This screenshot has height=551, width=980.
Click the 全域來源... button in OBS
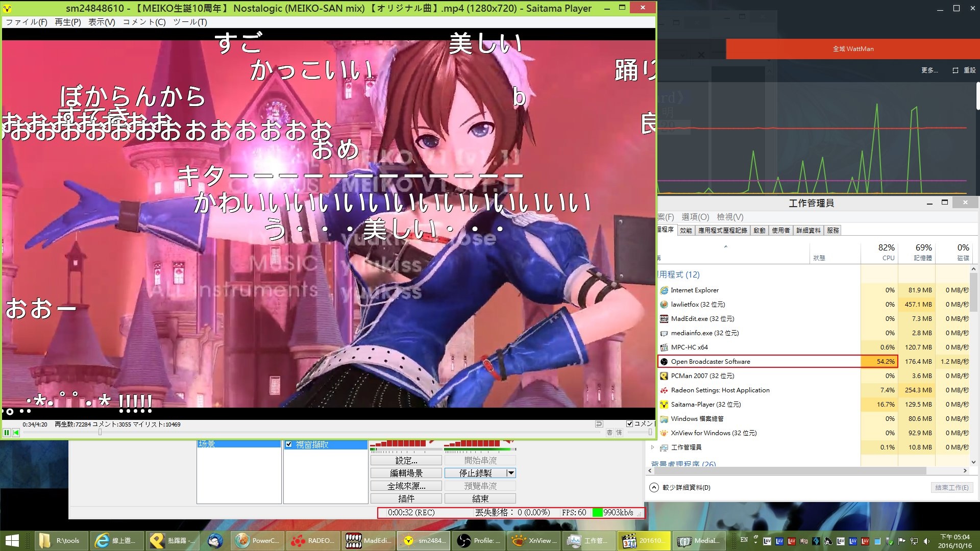[406, 486]
